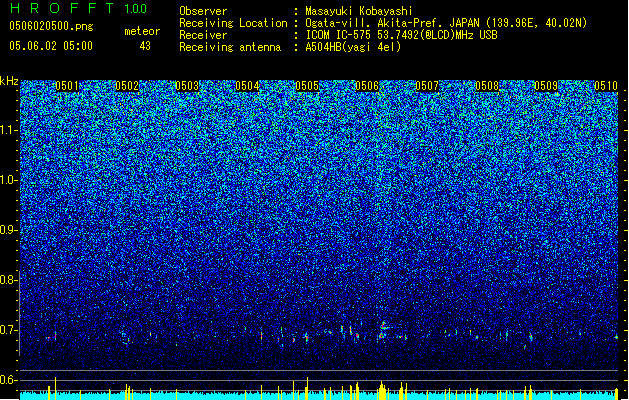Click the meteor count label

click(x=142, y=31)
